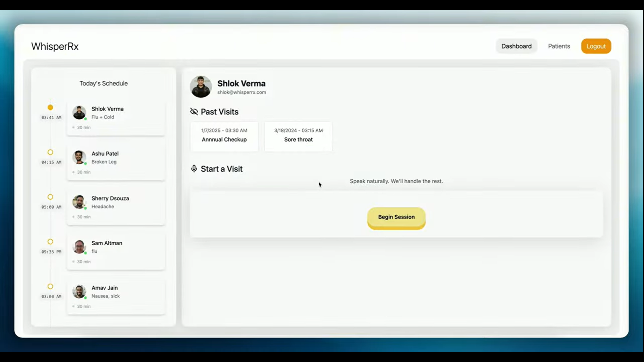Viewport: 644px width, 362px height.
Task: Click Amav Jain's avatar in the schedule
Action: [79, 292]
